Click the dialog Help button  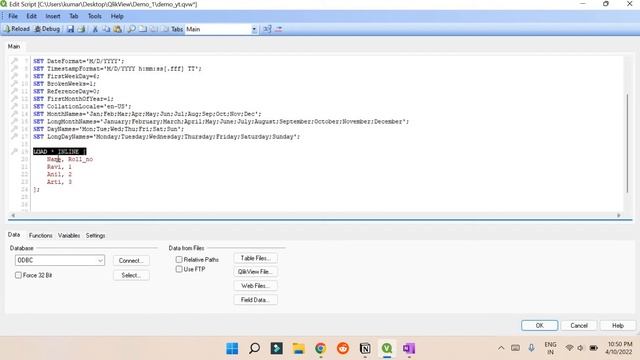point(618,325)
